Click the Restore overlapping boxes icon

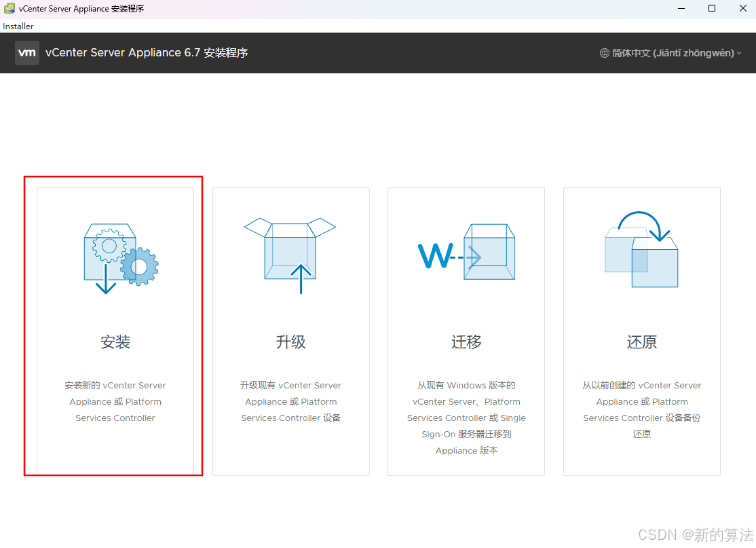pyautogui.click(x=641, y=249)
